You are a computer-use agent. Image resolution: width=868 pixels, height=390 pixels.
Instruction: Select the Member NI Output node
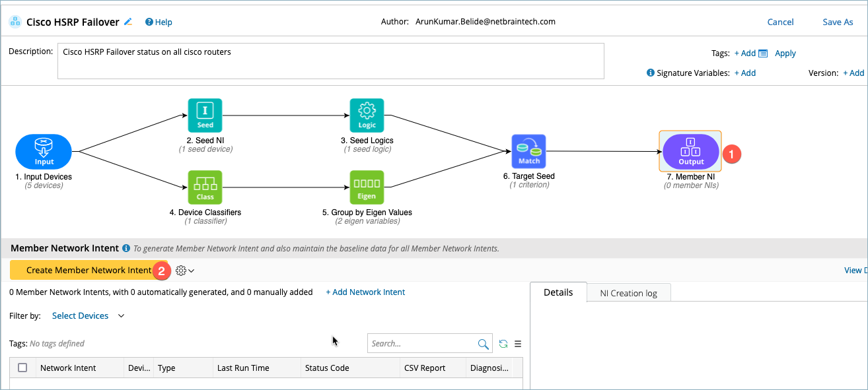(x=691, y=152)
